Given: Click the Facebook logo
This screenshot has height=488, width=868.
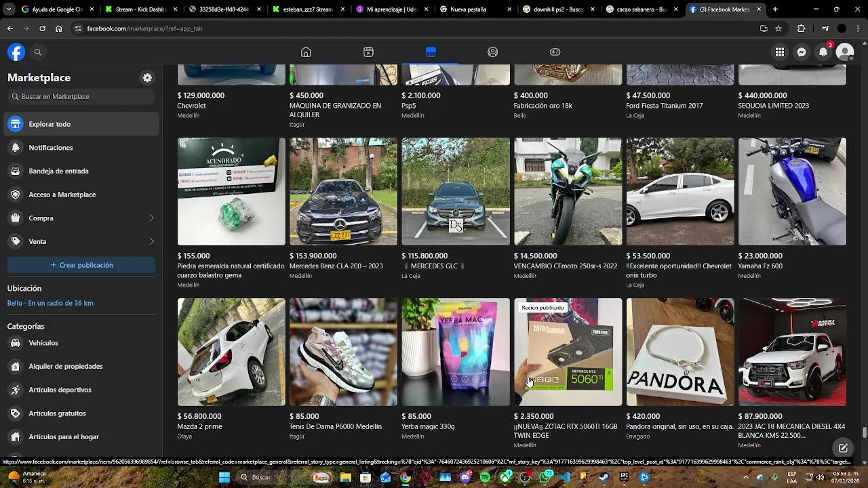Looking at the screenshot, I should pyautogui.click(x=16, y=52).
